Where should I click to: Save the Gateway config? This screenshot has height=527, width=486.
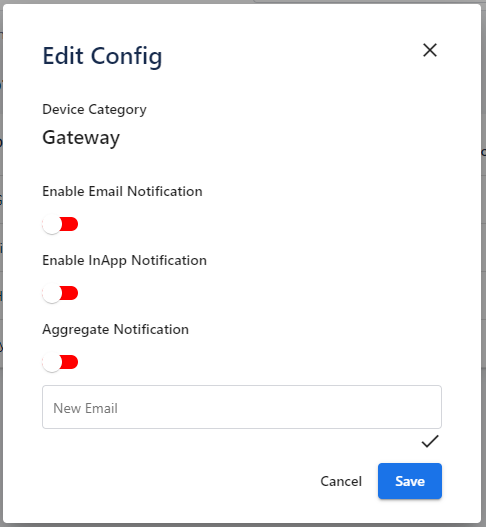[x=410, y=481]
